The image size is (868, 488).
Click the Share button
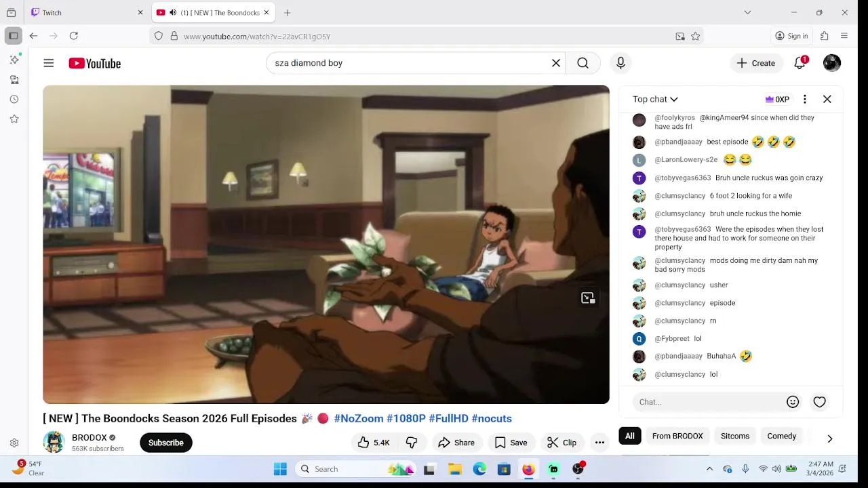click(x=456, y=443)
